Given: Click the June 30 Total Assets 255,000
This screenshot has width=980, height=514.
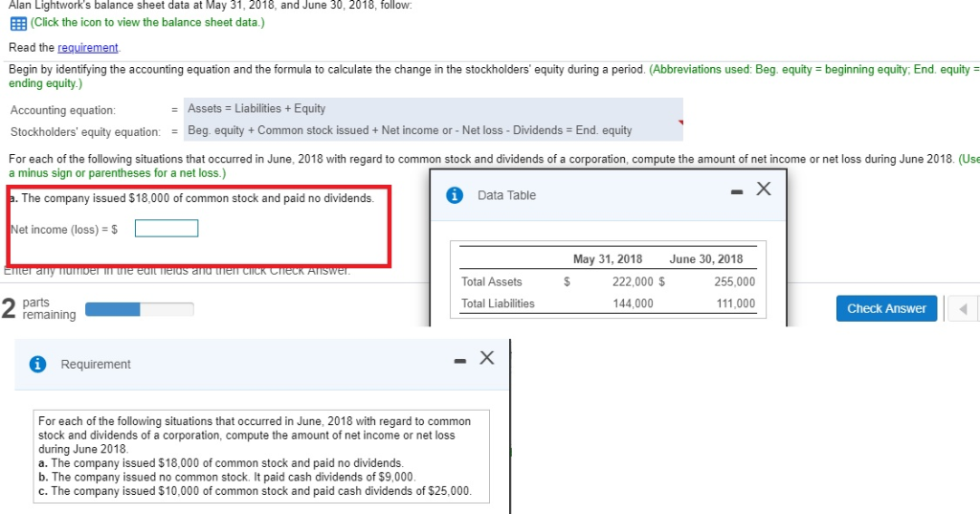Looking at the screenshot, I should 734,282.
